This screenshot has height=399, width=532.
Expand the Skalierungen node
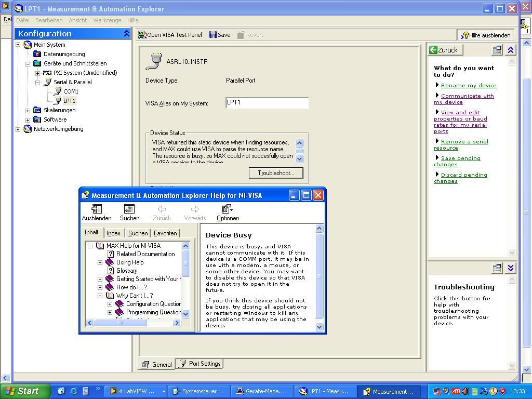click(28, 110)
